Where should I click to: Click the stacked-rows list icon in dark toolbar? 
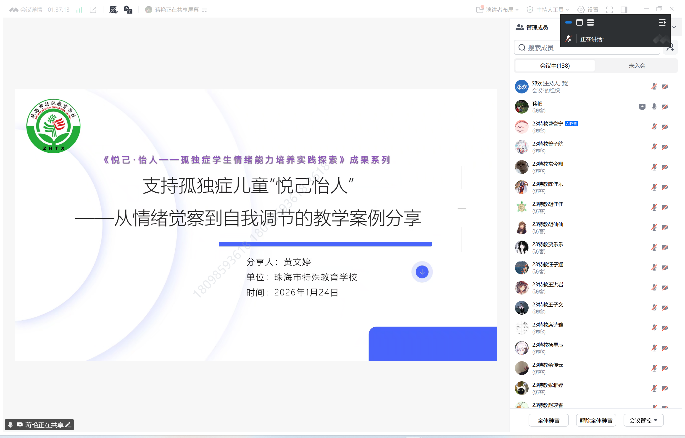click(x=590, y=22)
